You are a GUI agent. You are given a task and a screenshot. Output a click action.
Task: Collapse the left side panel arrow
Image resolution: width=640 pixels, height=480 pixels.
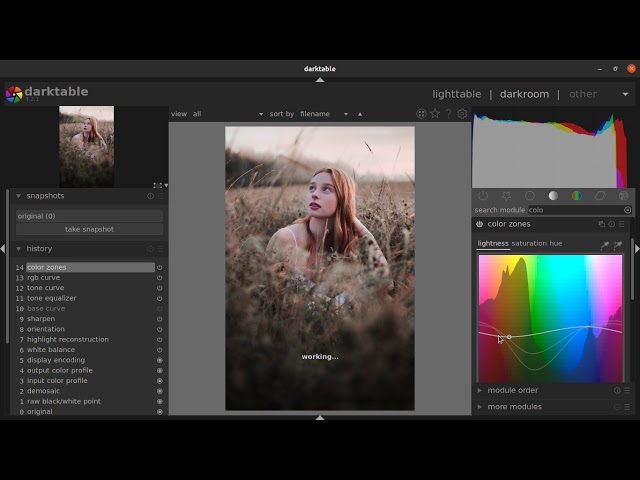[x=2, y=249]
